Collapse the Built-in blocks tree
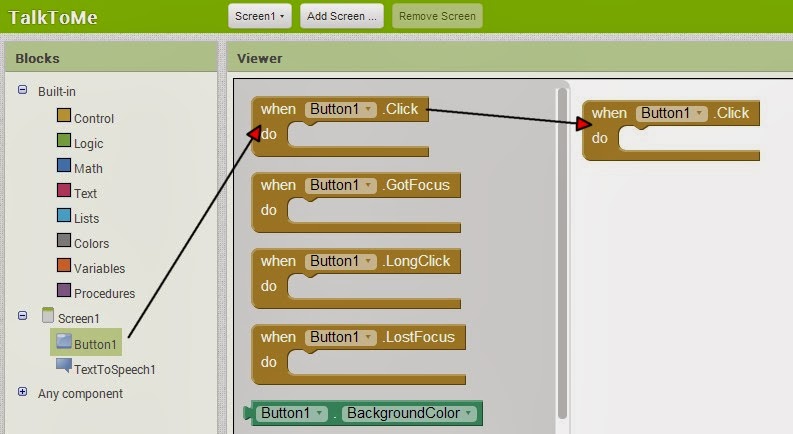The height and width of the screenshot is (434, 793). [x=22, y=90]
